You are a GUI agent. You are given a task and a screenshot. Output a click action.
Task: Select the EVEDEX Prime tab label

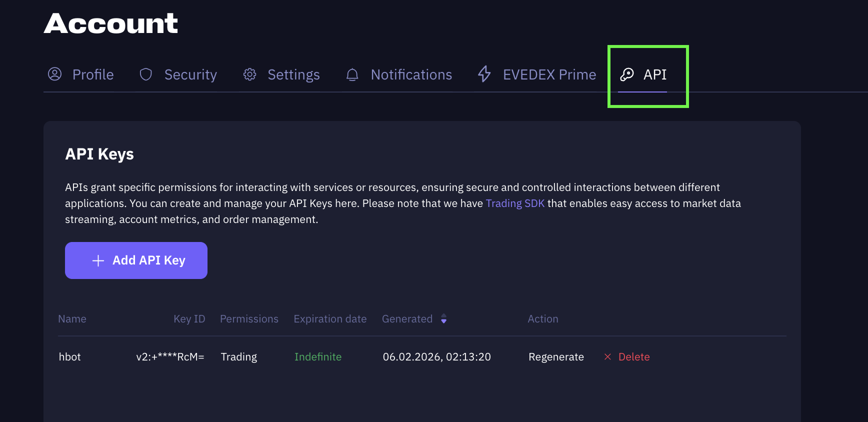click(x=549, y=74)
